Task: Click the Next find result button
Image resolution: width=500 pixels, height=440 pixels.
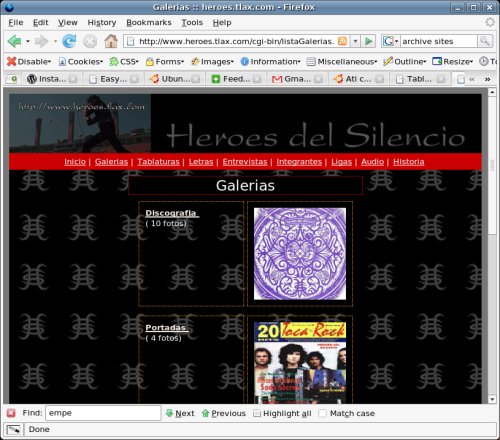Action: (x=180, y=413)
